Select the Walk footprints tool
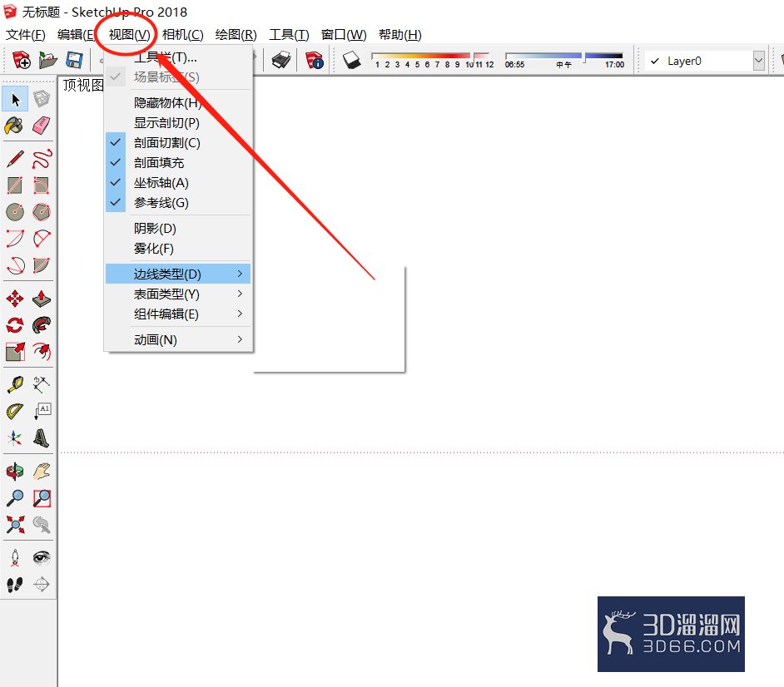The image size is (784, 687). coord(15,584)
